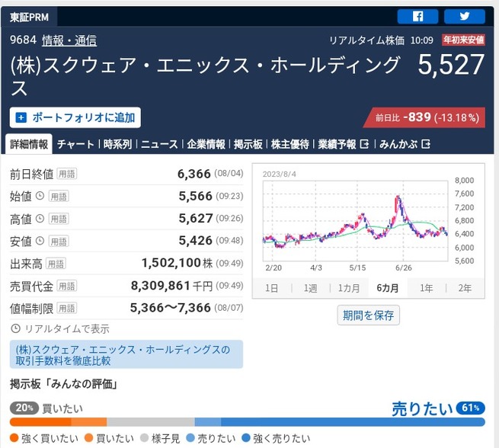499x448 pixels.
Task: Open the ニュース tab
Action: point(159,145)
